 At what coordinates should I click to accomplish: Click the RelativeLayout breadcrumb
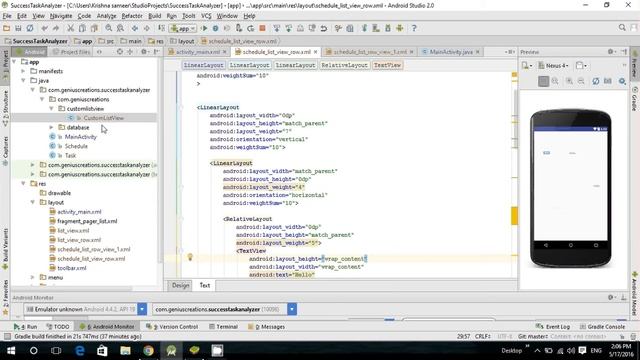pos(344,65)
